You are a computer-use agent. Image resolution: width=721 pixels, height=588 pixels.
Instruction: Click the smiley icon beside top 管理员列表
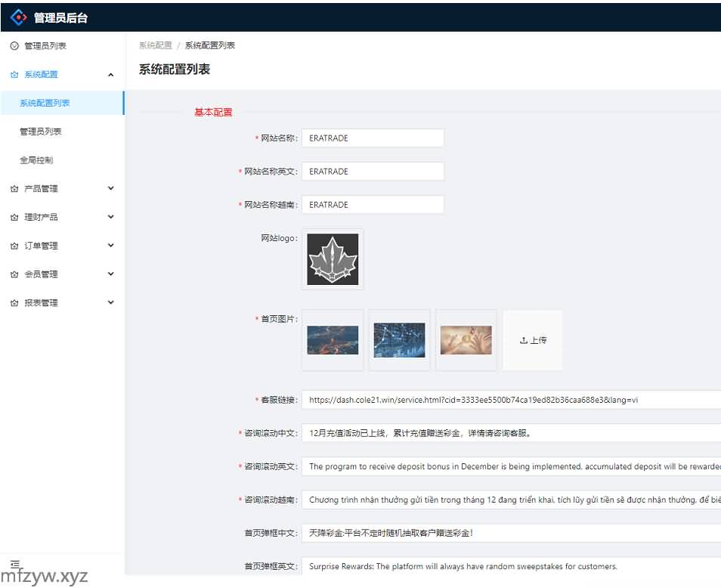pos(14,46)
